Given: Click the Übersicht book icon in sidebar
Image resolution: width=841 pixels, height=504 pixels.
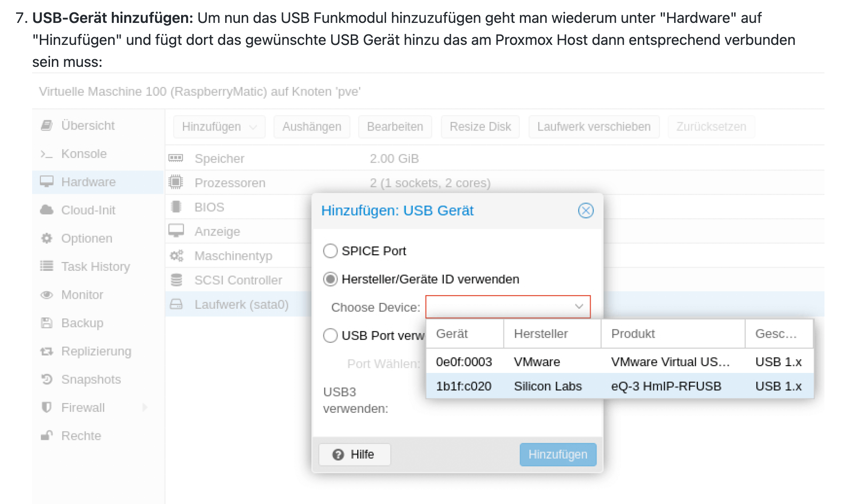Looking at the screenshot, I should tap(47, 126).
